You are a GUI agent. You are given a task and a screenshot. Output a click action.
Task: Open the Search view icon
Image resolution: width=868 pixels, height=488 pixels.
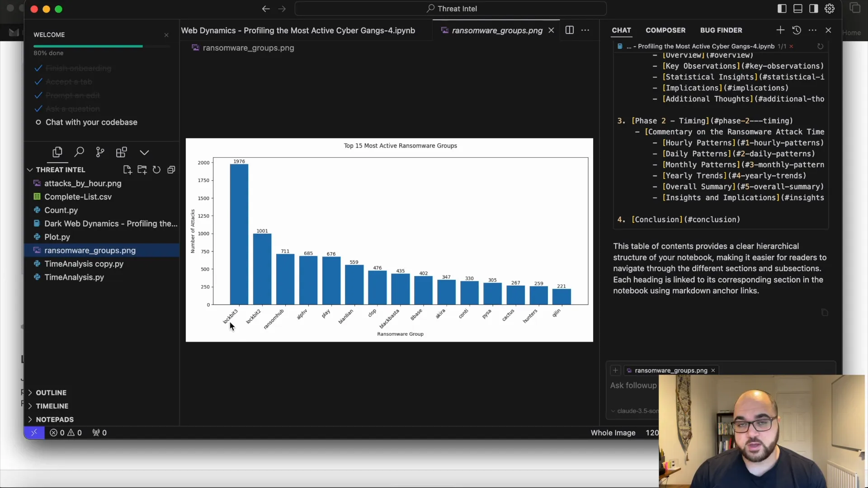(79, 152)
